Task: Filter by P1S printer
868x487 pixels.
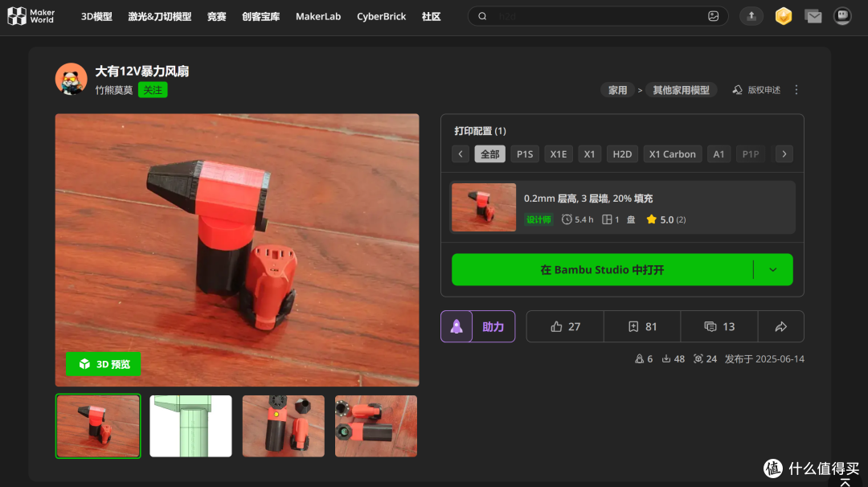Action: click(x=525, y=153)
